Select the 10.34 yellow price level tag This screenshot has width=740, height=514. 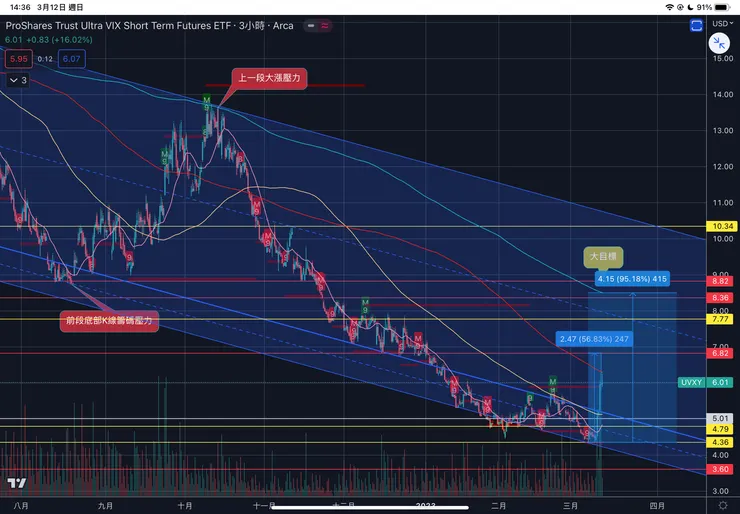723,226
